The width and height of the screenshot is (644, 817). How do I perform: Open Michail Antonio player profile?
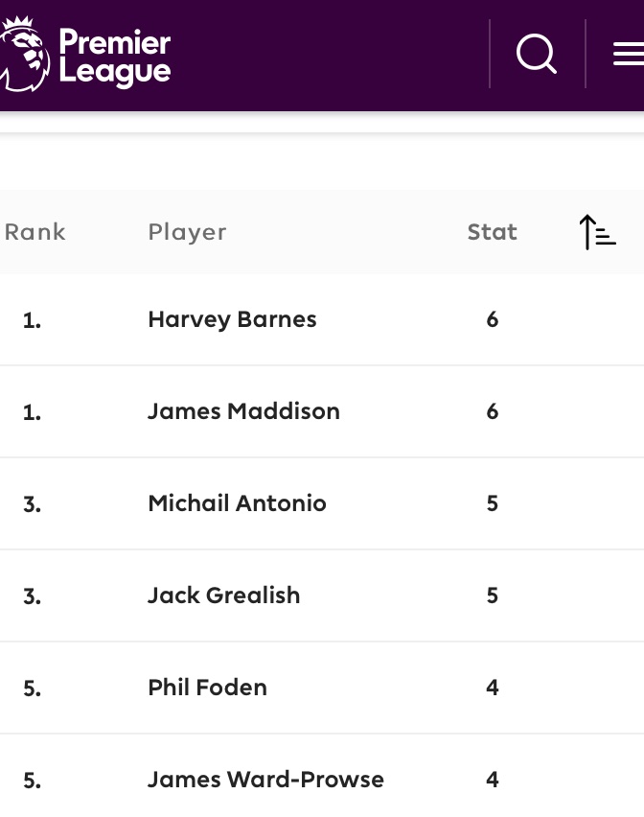[x=237, y=503]
